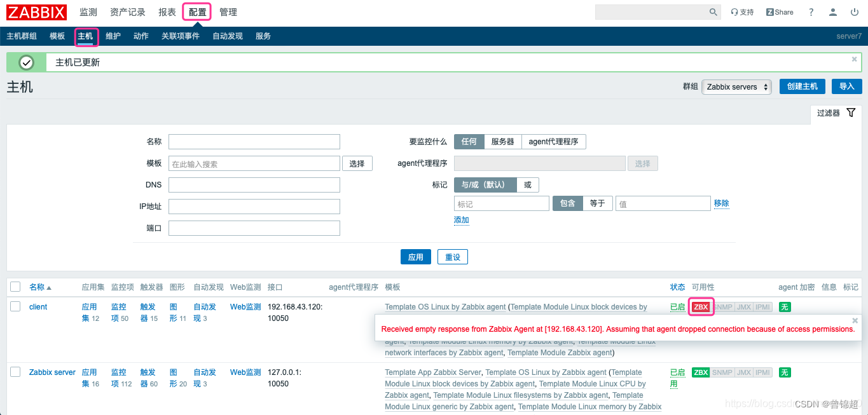This screenshot has width=868, height=415.
Task: Select all hosts checkbox in header
Action: (x=15, y=287)
